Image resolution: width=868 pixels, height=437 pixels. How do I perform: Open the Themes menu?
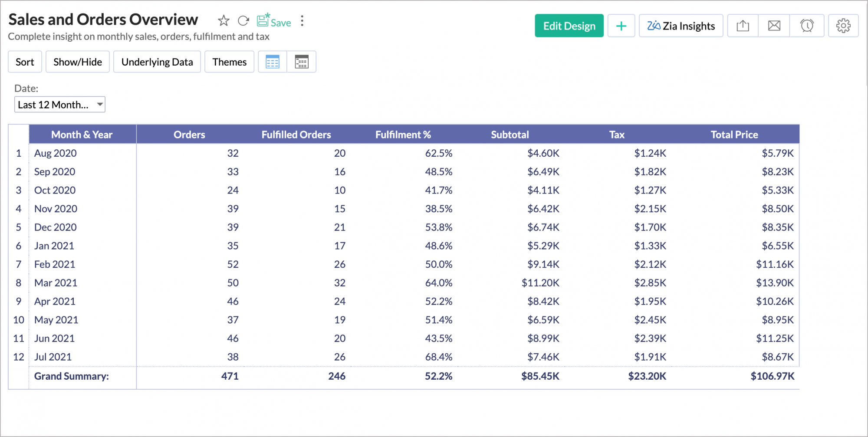tap(229, 62)
